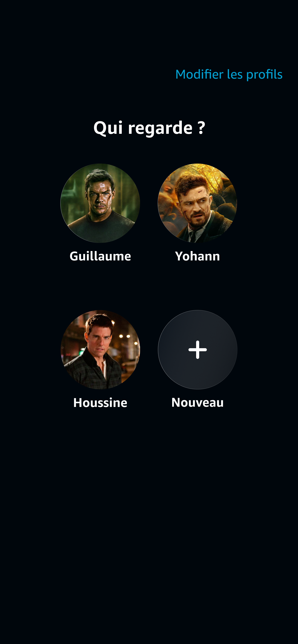The image size is (298, 644).
Task: Edit profiles using the blue top link
Action: coord(229,75)
